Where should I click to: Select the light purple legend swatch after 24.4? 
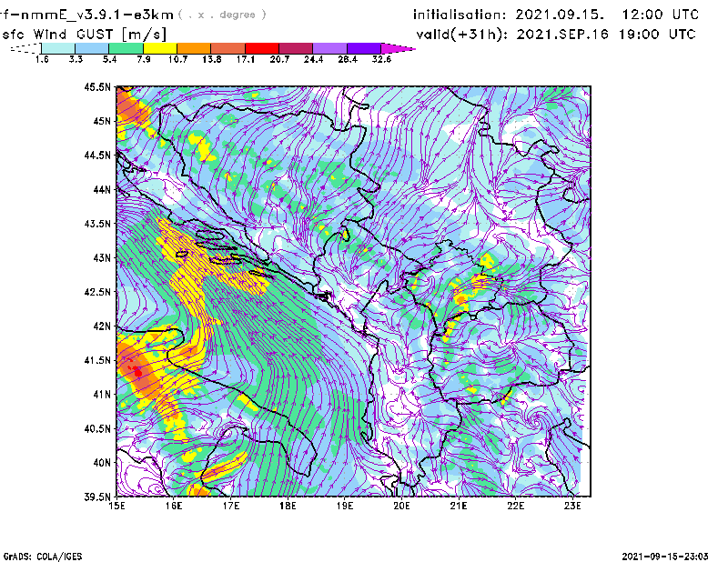(329, 48)
